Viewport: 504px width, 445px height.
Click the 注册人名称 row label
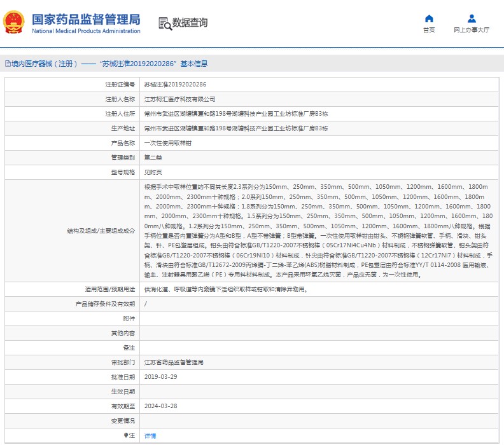point(120,99)
